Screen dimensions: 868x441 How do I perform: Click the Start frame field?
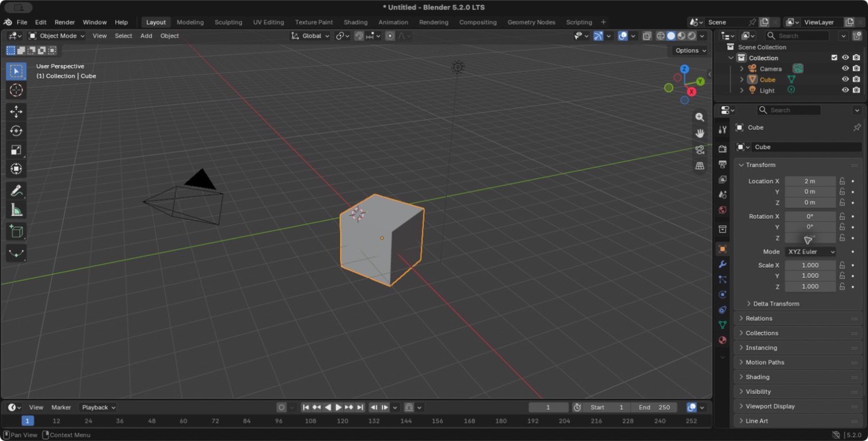[607, 407]
